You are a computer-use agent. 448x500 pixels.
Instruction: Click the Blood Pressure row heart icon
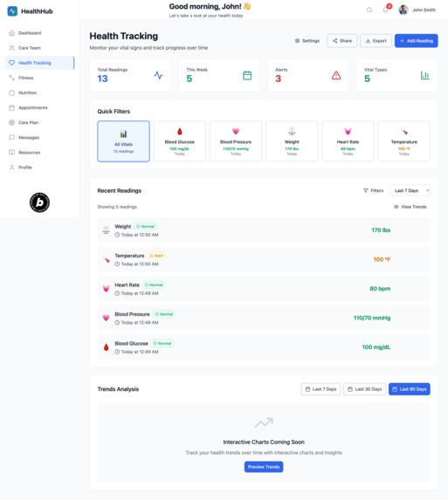pos(106,318)
